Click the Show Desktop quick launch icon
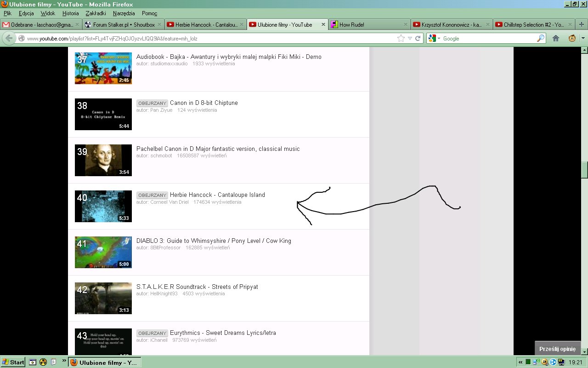588x368 pixels. click(x=33, y=362)
